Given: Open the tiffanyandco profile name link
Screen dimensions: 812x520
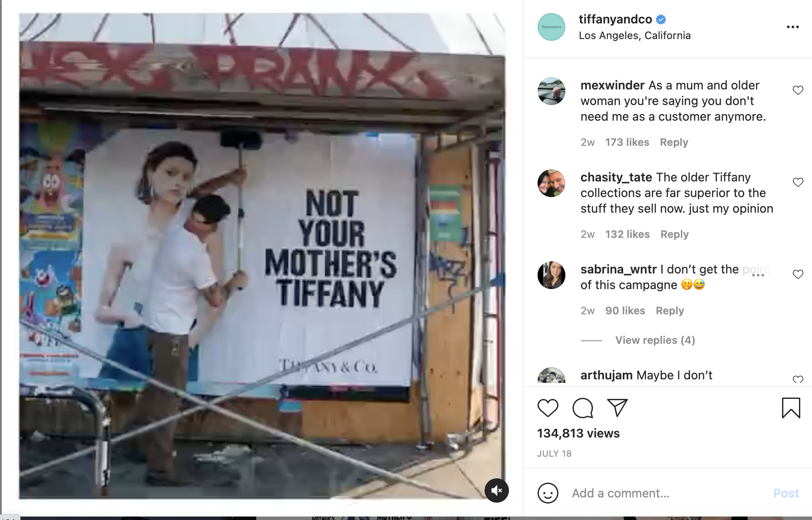Looking at the screenshot, I should pyautogui.click(x=615, y=20).
